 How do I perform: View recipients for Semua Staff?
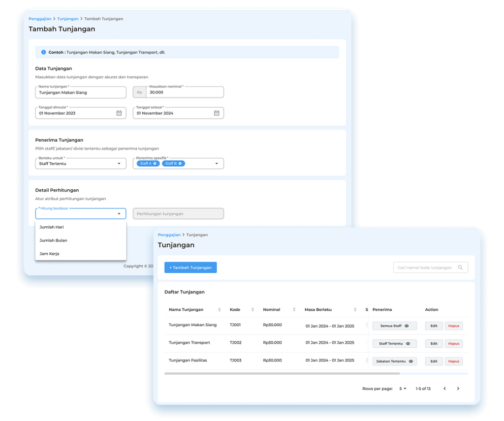(x=407, y=326)
